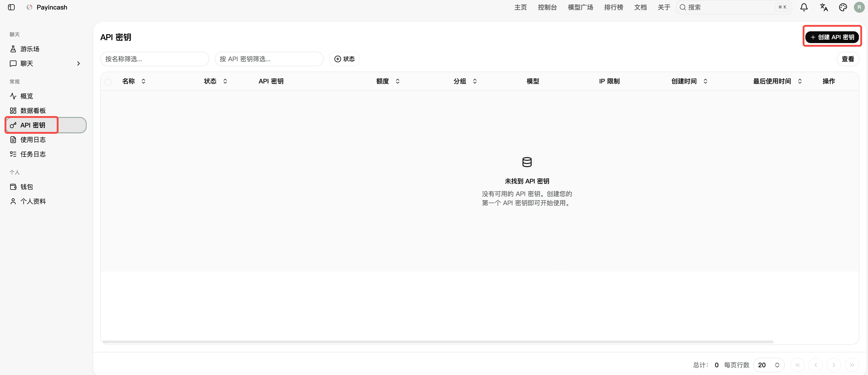Open the 状态 filter dropdown
Viewport: 868px width, 375px height.
click(x=344, y=59)
